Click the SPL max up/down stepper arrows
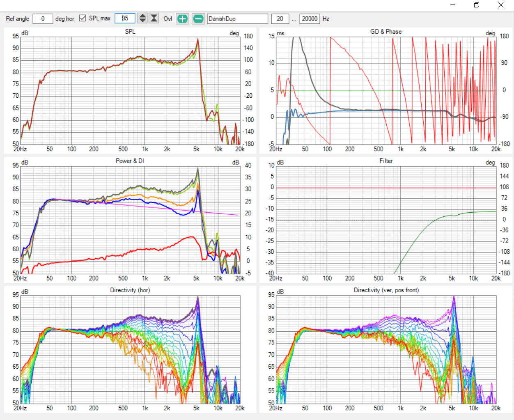 (142, 18)
